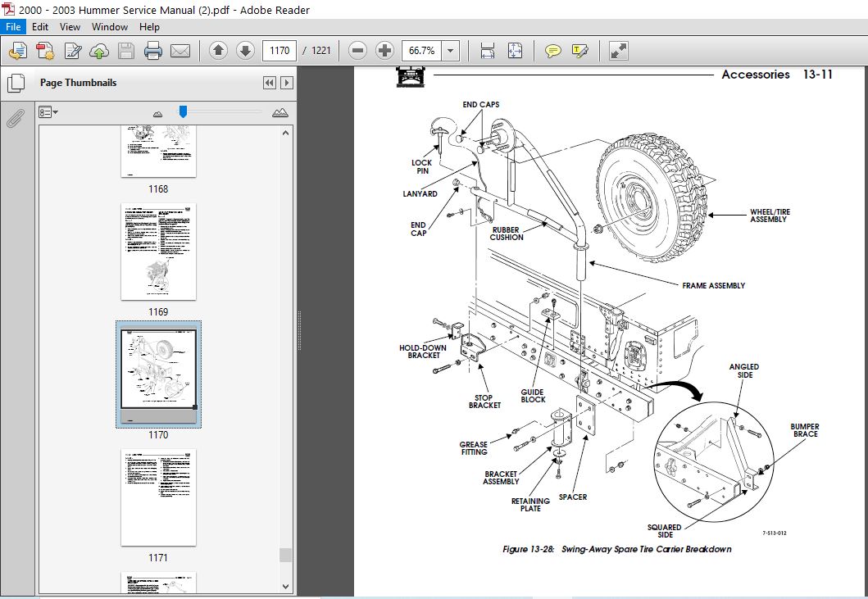The image size is (868, 599).
Task: Click the 1168 page label text
Action: pos(158,189)
